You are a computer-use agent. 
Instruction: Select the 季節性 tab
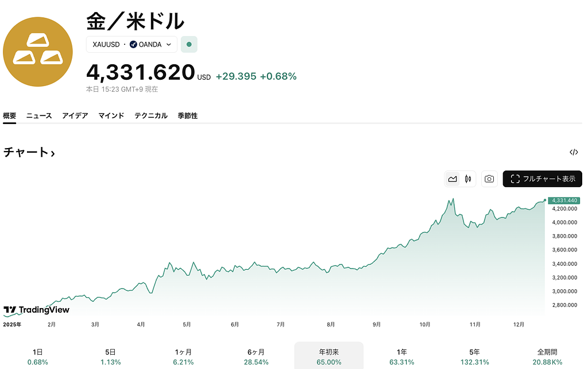(187, 115)
